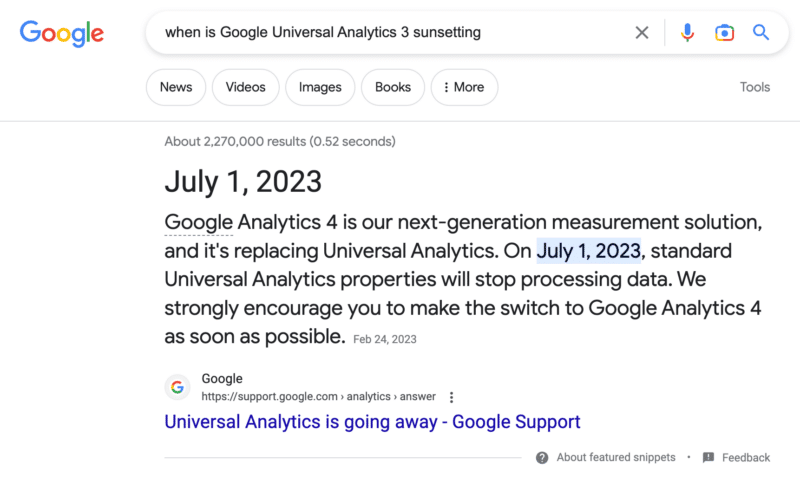800x481 pixels.
Task: Click the Google logo
Action: pos(62,33)
